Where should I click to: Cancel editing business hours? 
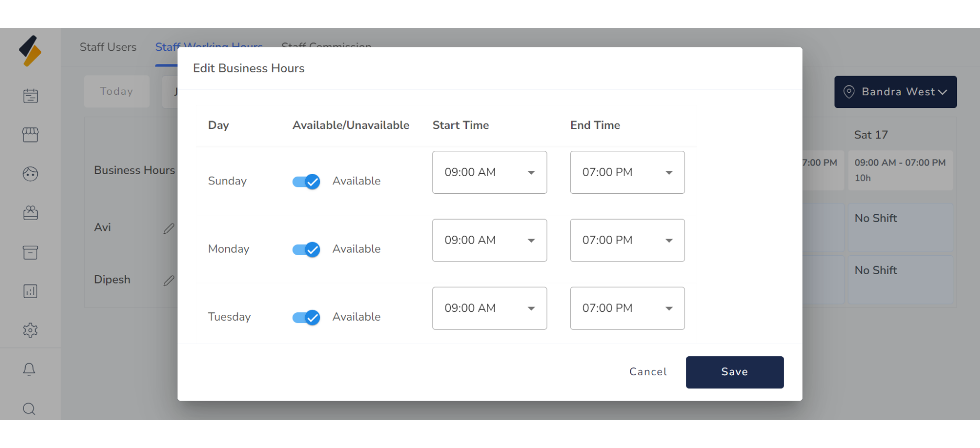point(648,372)
